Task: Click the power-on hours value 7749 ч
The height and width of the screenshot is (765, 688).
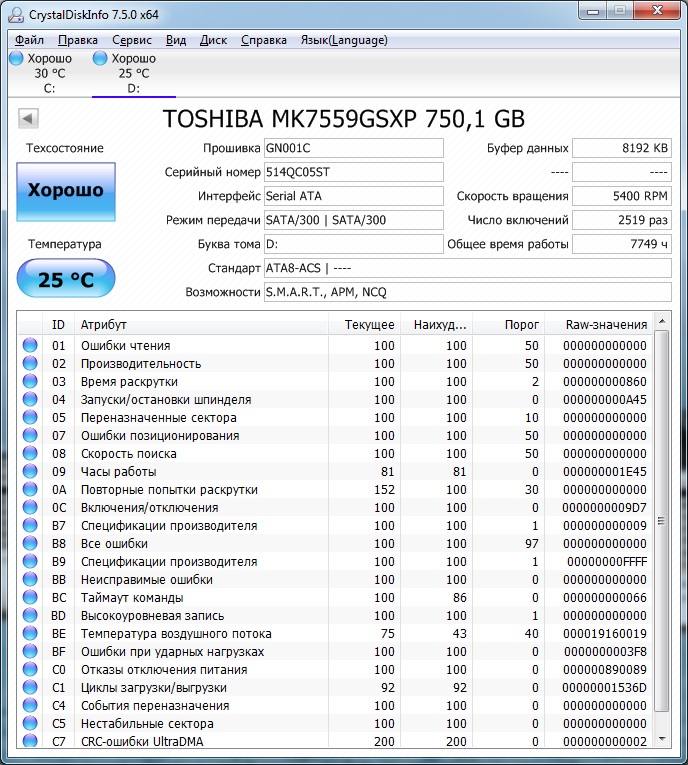Action: (622, 244)
